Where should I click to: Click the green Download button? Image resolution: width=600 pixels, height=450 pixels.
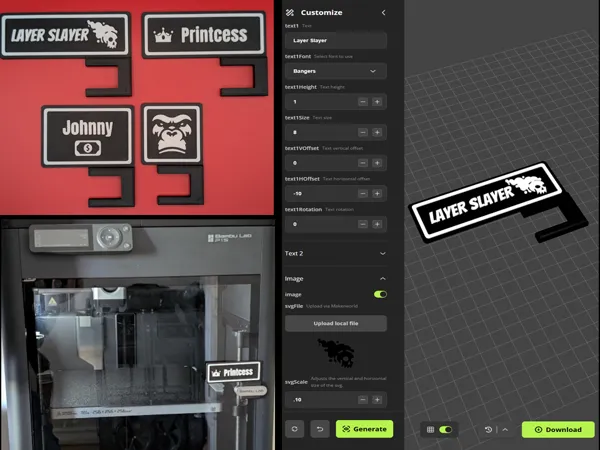point(558,430)
